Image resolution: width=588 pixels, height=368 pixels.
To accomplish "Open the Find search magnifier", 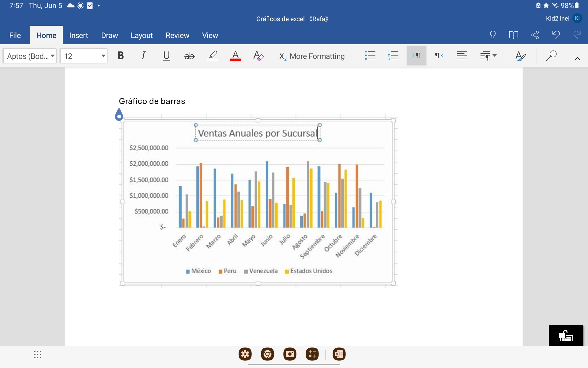I will click(x=551, y=56).
